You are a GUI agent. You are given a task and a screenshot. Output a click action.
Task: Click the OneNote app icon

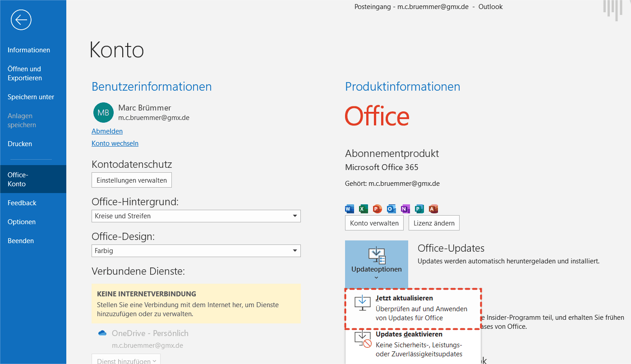(405, 209)
